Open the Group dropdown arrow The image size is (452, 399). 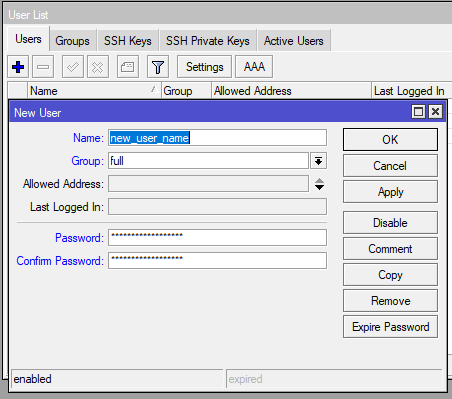click(318, 161)
